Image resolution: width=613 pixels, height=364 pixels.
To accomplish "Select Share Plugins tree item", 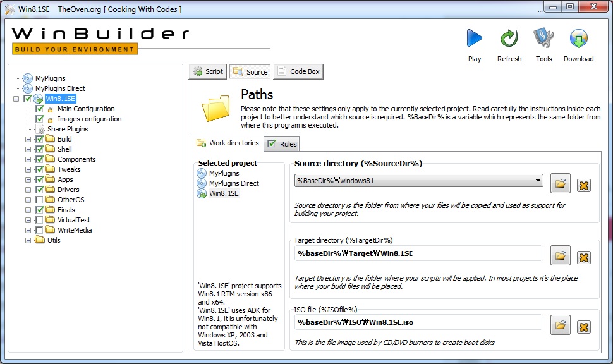I will click(68, 129).
